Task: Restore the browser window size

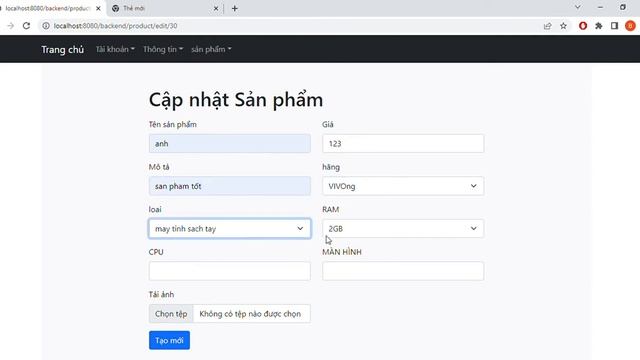Action: click(x=622, y=7)
